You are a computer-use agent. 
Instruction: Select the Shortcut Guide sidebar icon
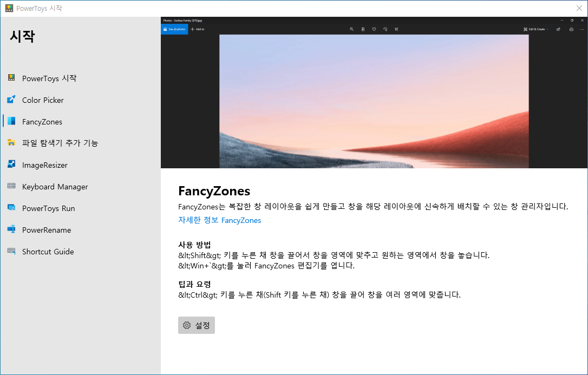coord(11,251)
